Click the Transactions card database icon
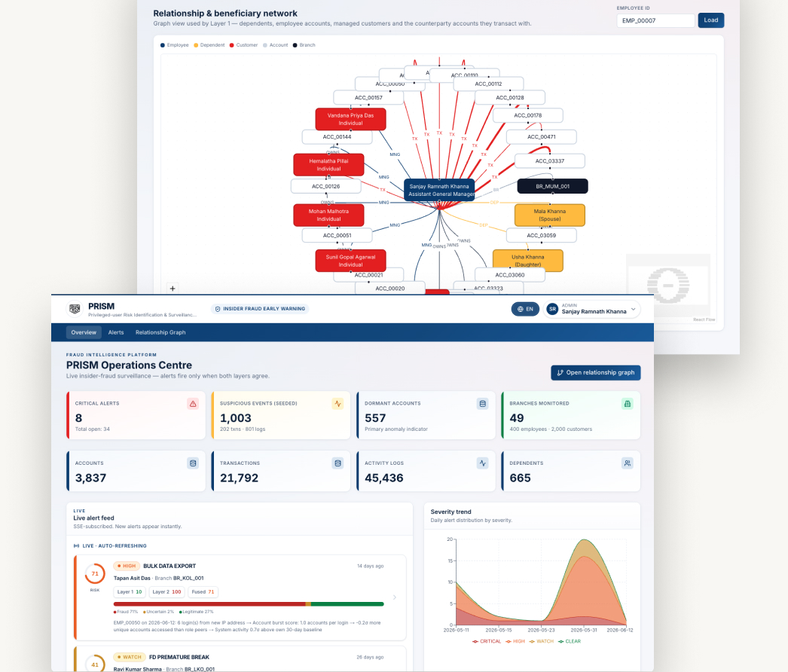This screenshot has height=672, width=788. pos(337,463)
